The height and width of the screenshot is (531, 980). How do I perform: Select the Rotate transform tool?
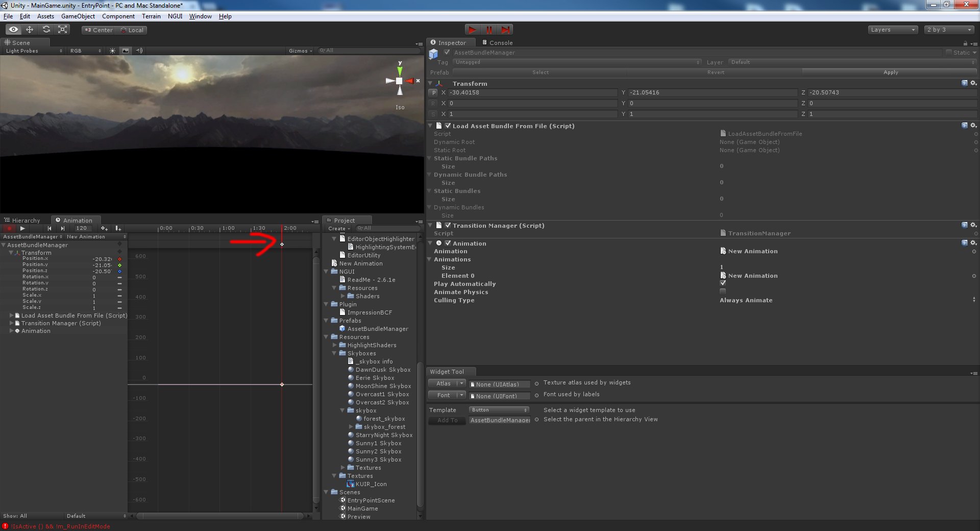point(46,30)
